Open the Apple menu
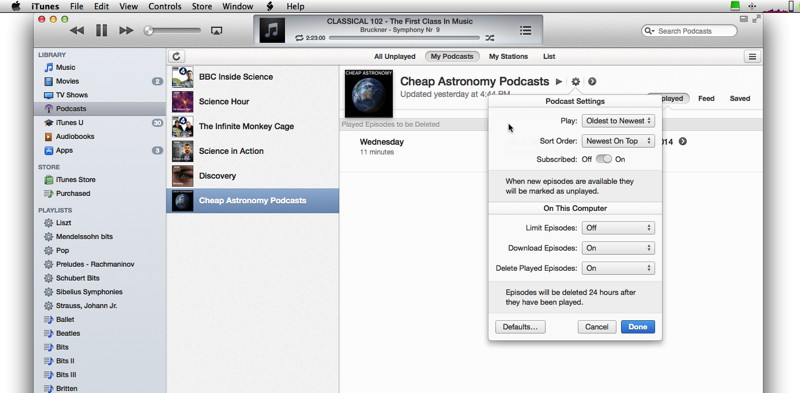 (x=16, y=6)
